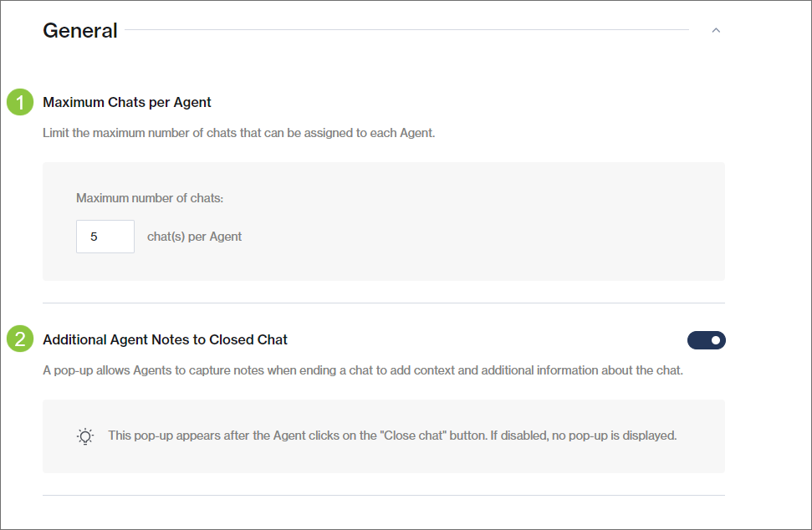Click the 'This pop-up appears after' tip text
Image resolution: width=812 pixels, height=530 pixels.
click(x=391, y=436)
